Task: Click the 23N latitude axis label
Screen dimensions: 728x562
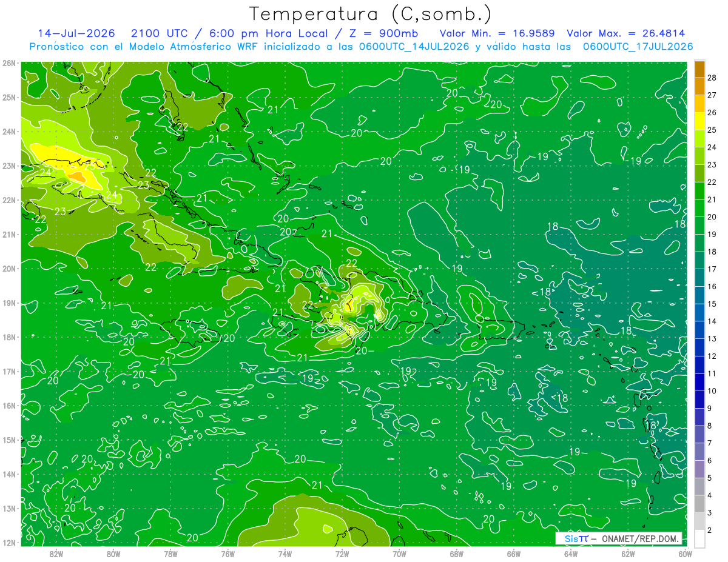Action: pyautogui.click(x=8, y=166)
